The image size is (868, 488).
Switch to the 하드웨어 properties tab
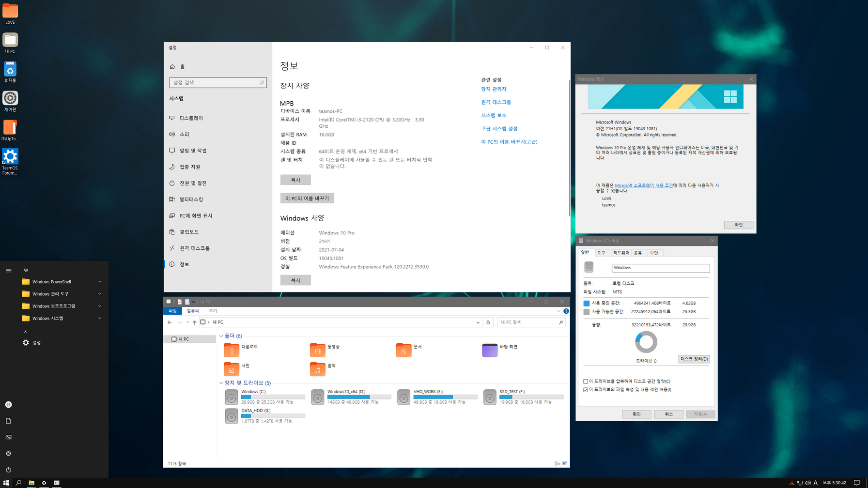[x=621, y=253]
